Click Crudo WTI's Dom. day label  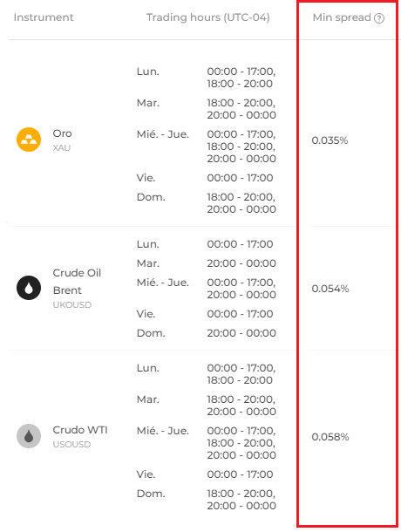pos(151,494)
